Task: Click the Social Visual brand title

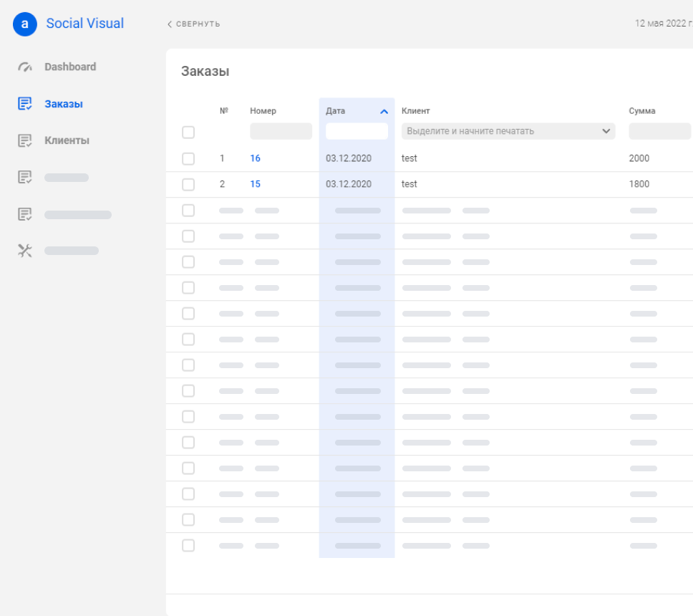Action: pyautogui.click(x=85, y=24)
